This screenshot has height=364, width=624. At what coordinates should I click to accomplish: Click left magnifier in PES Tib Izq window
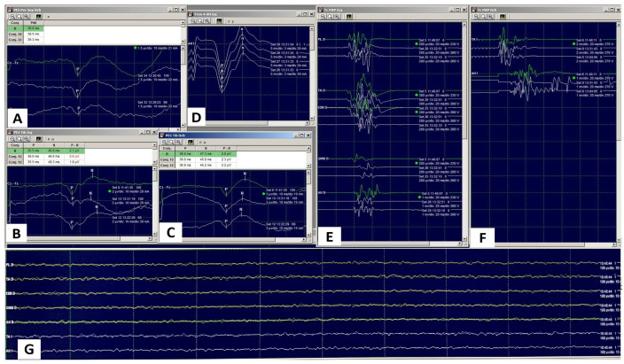tap(12, 139)
